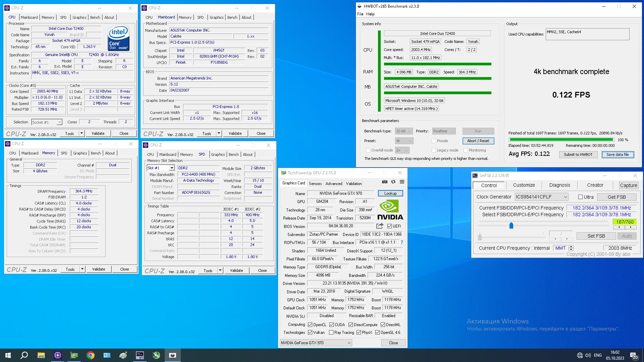The image size is (644, 362).
Task: Switch to GPU-Z from the taskbar
Action: [x=74, y=355]
